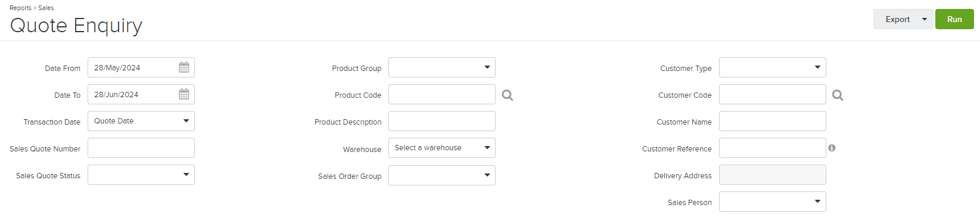The image size is (980, 223).
Task: Open the Export dropdown arrow
Action: tap(925, 19)
